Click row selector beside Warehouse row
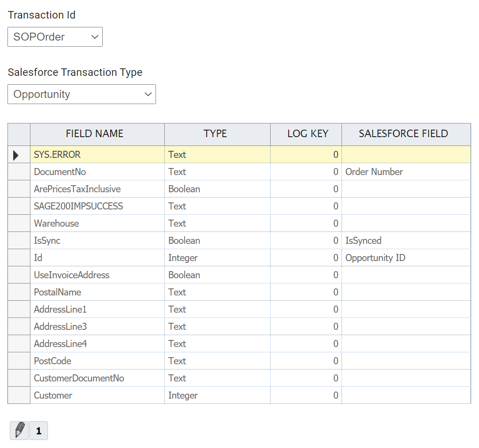Image resolution: width=479 pixels, height=448 pixels. pyautogui.click(x=19, y=224)
